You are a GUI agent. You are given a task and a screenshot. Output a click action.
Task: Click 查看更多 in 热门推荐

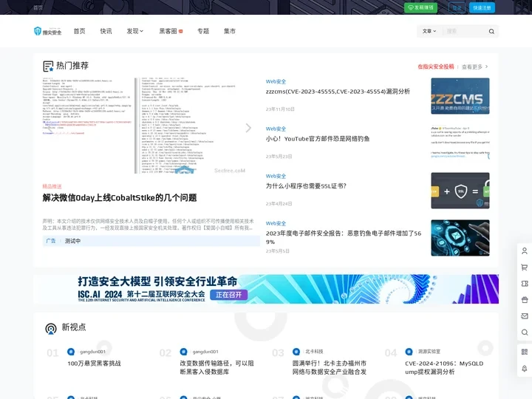(x=474, y=66)
